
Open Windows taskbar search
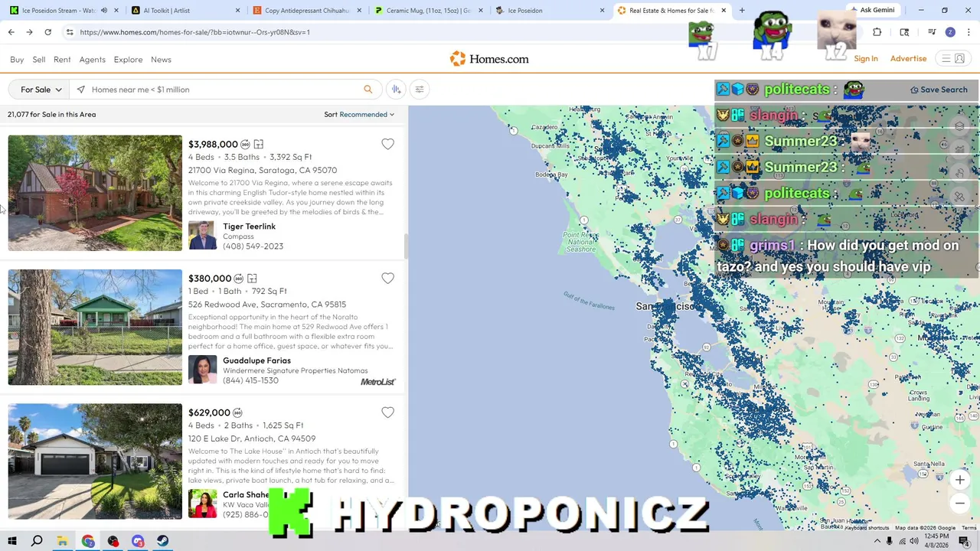[37, 541]
